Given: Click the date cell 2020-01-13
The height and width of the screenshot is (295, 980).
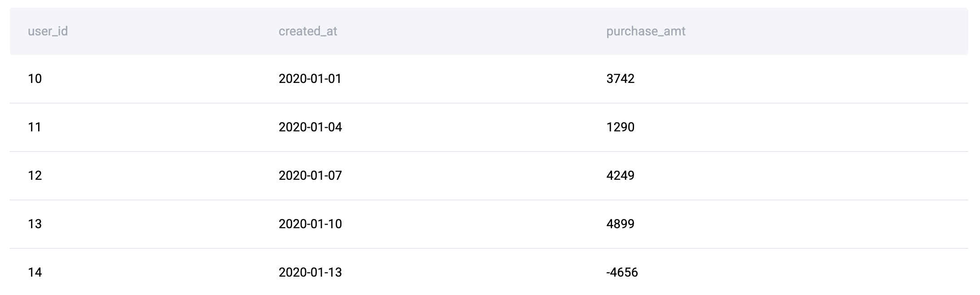Looking at the screenshot, I should click(310, 272).
